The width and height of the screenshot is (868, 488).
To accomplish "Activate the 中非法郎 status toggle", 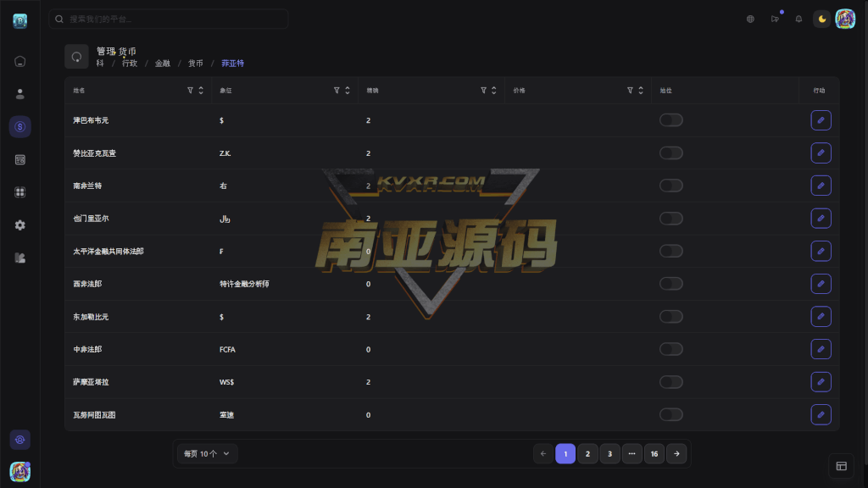I will point(671,349).
